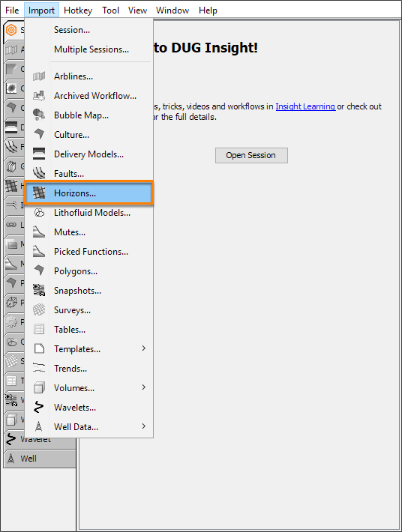Click the Well Data derrick icon
This screenshot has width=402, height=532.
(39, 426)
